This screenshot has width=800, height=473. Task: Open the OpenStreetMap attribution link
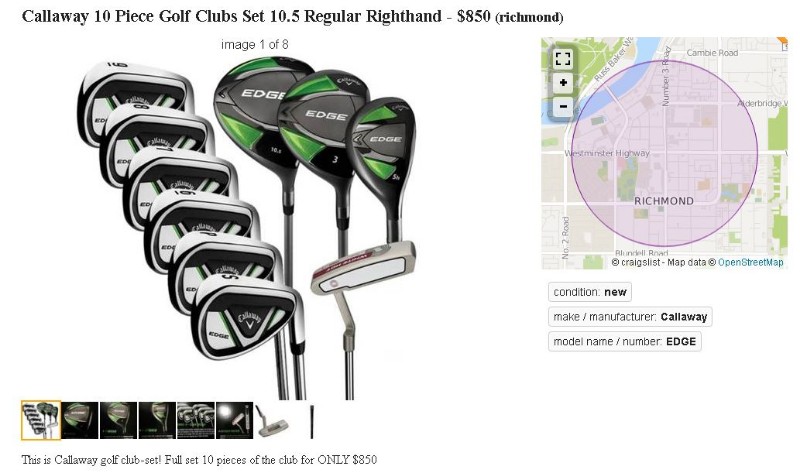click(x=751, y=262)
